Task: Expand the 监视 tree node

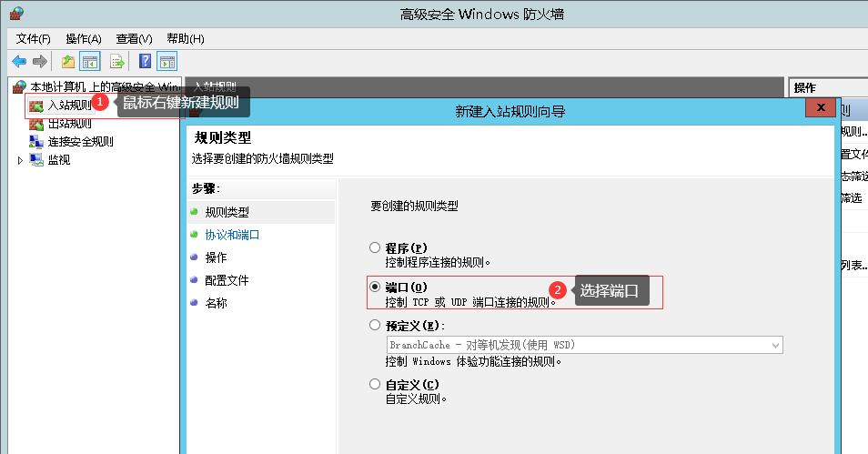Action: point(21,160)
